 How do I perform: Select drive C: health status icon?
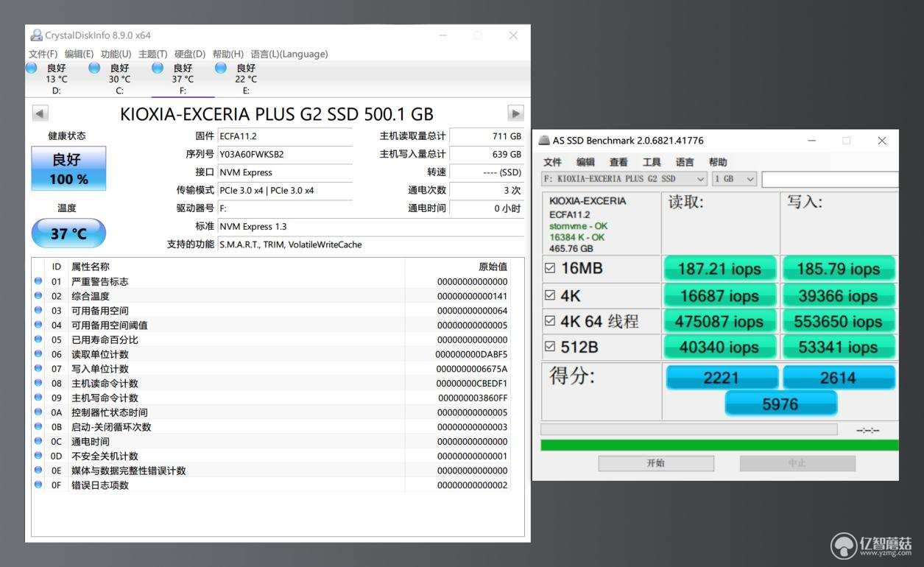(x=94, y=68)
